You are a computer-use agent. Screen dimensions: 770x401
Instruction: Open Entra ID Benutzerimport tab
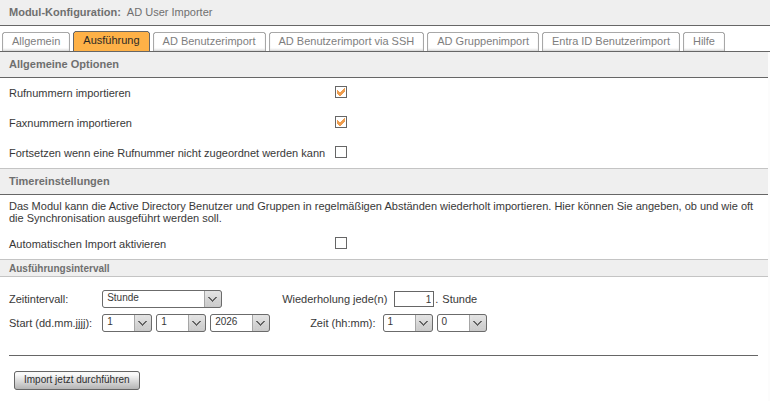pyautogui.click(x=610, y=42)
